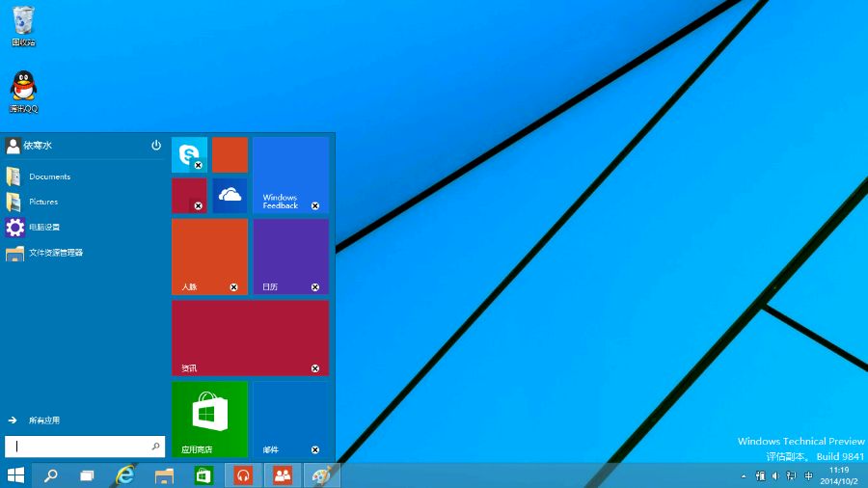Open the Paint palette icon on taskbar
868x488 pixels.
pos(321,475)
